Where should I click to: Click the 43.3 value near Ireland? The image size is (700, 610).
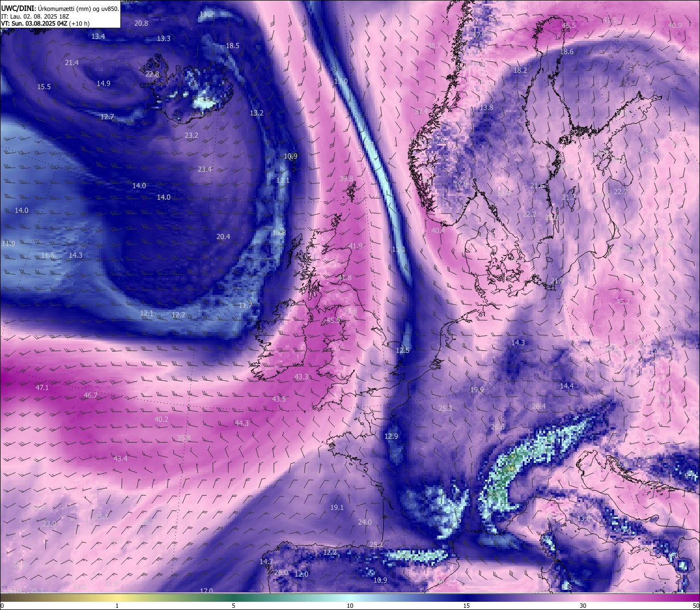[x=301, y=376]
